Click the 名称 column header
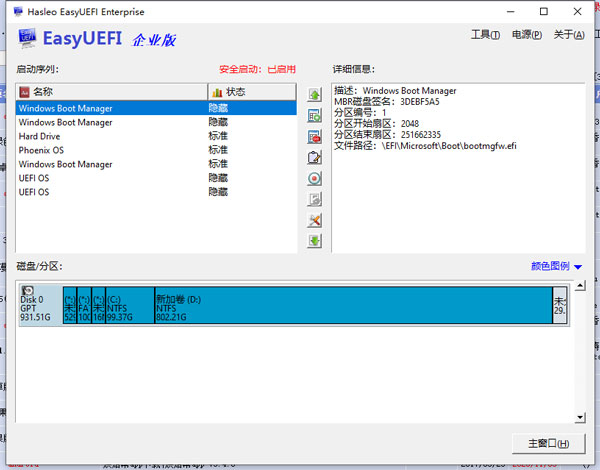This screenshot has width=600, height=470. (112, 92)
